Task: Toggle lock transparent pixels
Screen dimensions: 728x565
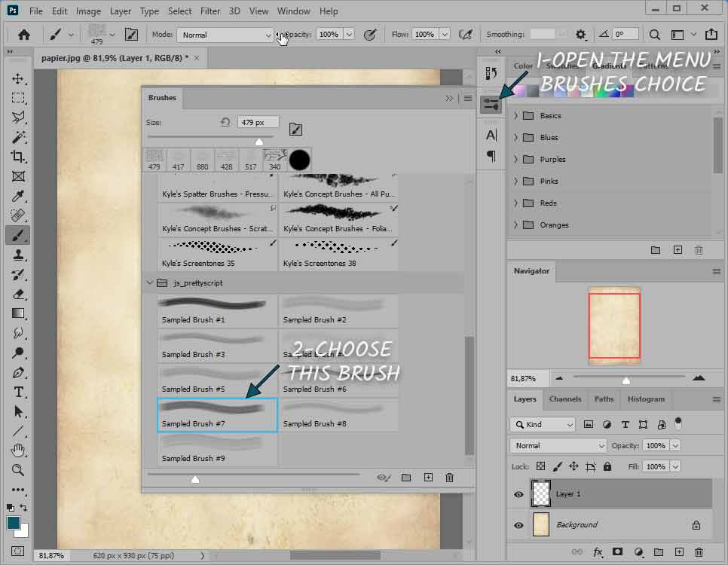Action: pyautogui.click(x=541, y=466)
